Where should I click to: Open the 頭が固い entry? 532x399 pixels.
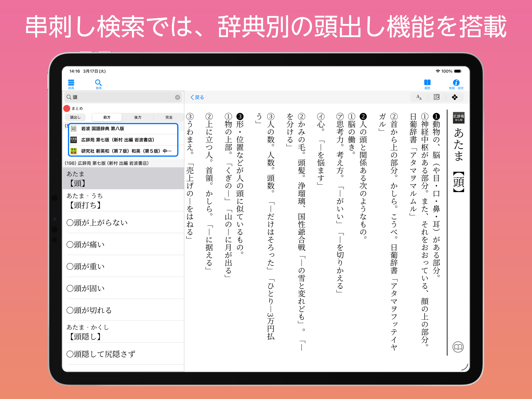(x=123, y=288)
